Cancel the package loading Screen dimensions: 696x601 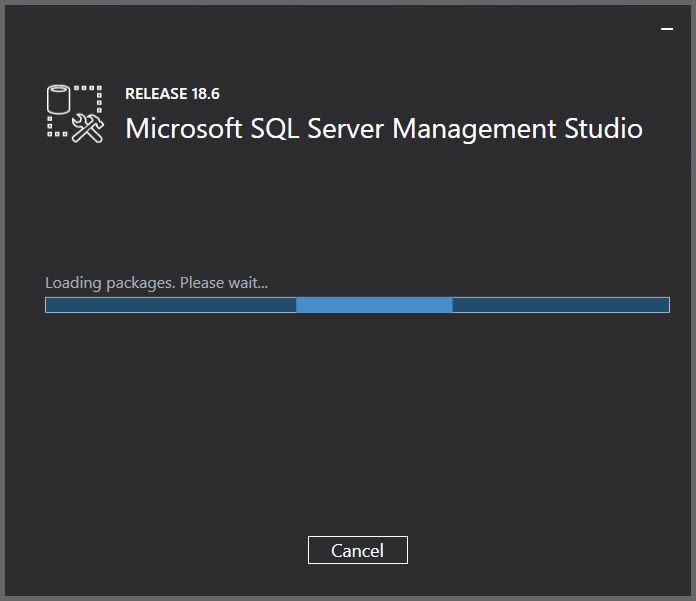tap(357, 550)
